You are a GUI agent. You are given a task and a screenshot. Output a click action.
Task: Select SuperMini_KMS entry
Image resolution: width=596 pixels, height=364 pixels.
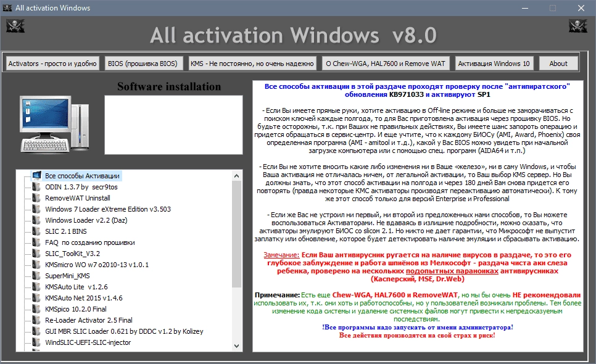tap(67, 276)
